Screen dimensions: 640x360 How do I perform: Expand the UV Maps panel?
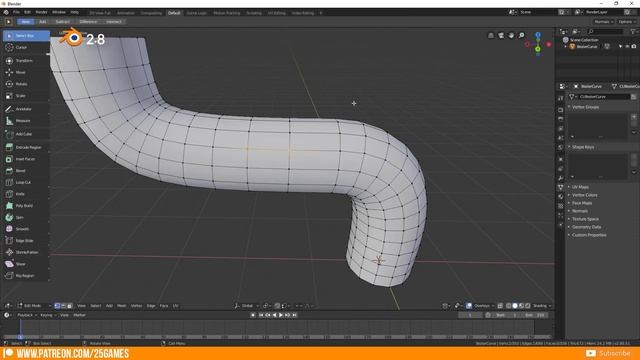click(x=580, y=187)
